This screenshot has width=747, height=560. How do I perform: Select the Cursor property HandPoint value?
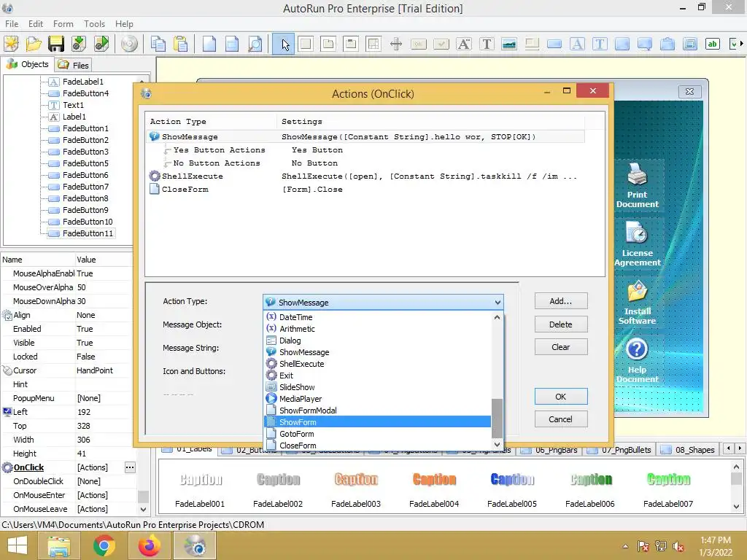[x=94, y=370]
